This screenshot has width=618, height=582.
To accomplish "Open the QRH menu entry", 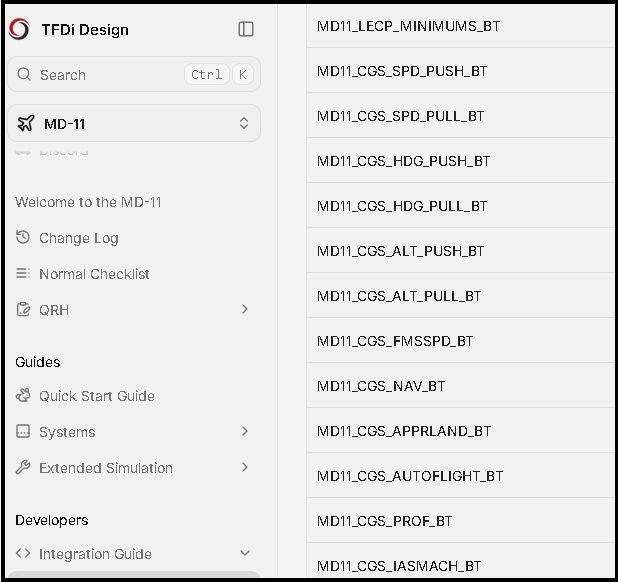I will [x=54, y=310].
